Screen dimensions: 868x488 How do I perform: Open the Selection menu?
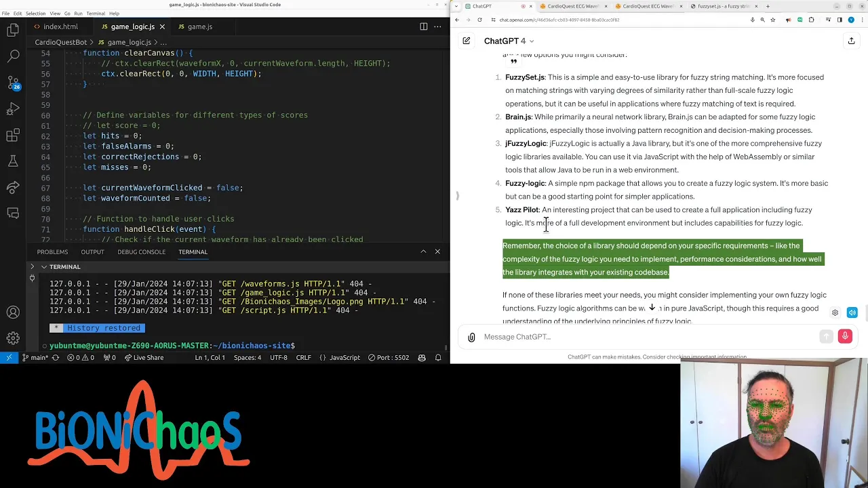35,14
